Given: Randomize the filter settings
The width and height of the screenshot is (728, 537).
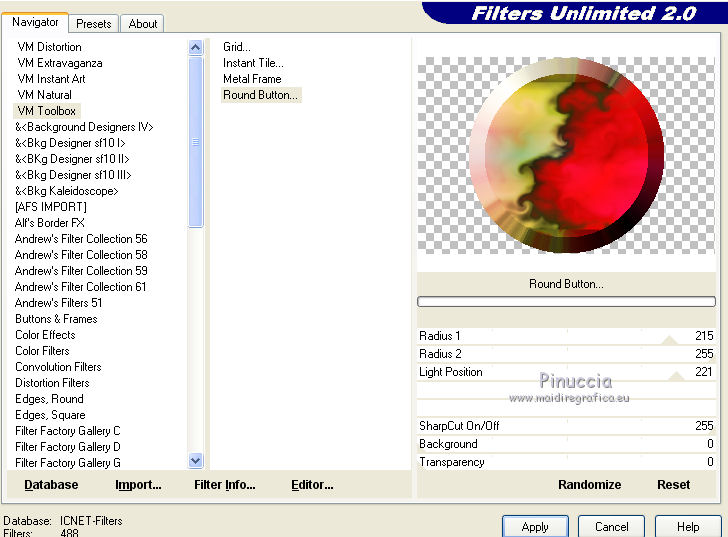Looking at the screenshot, I should (x=589, y=485).
